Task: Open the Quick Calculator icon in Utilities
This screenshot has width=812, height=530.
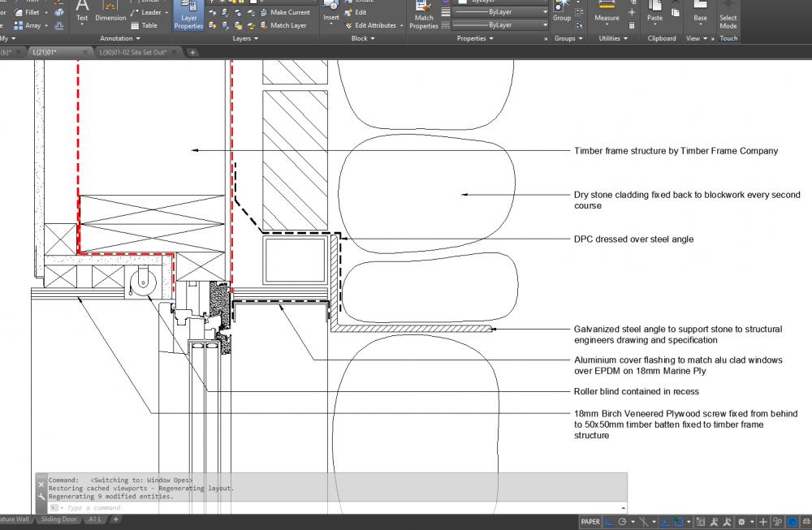Action: pyautogui.click(x=632, y=25)
